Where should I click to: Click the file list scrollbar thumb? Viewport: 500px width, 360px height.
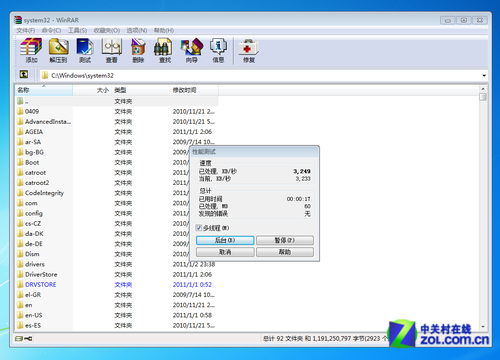tap(483, 97)
